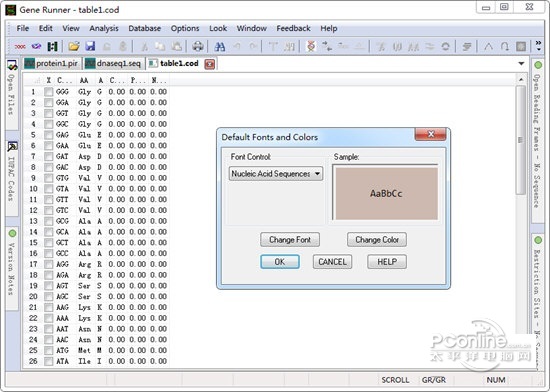Click the Open Files side panel icon
Image resolution: width=550 pixels, height=392 pixels.
12,65
